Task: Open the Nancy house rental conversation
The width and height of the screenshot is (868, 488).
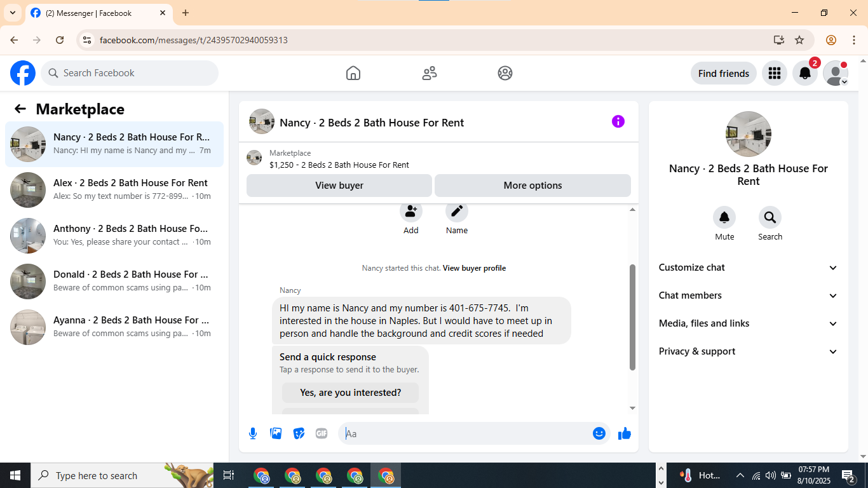Action: (114, 144)
